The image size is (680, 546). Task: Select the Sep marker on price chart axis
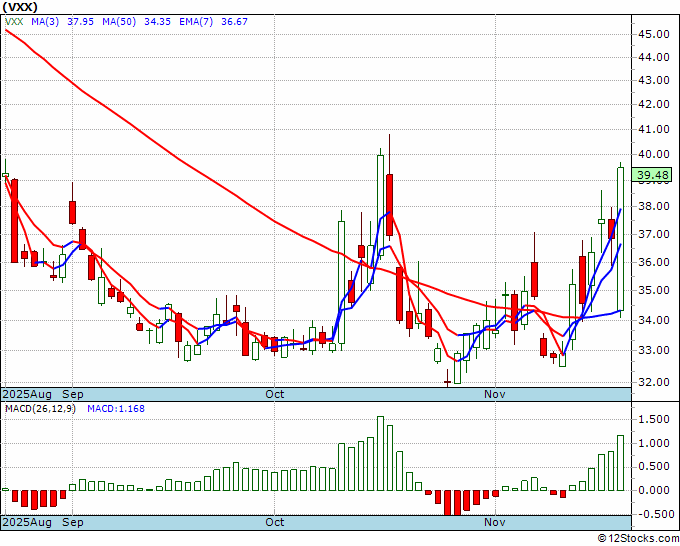[73, 394]
